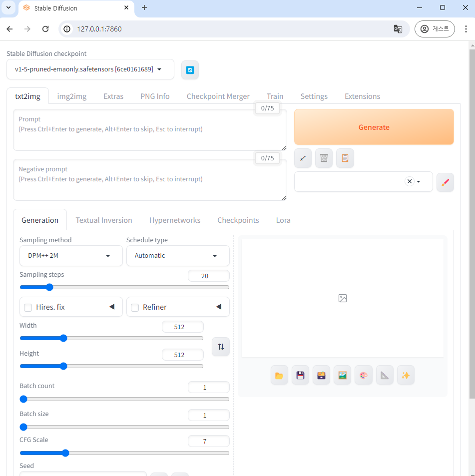
Task: Adjust the Sampling steps slider
Action: [124, 287]
